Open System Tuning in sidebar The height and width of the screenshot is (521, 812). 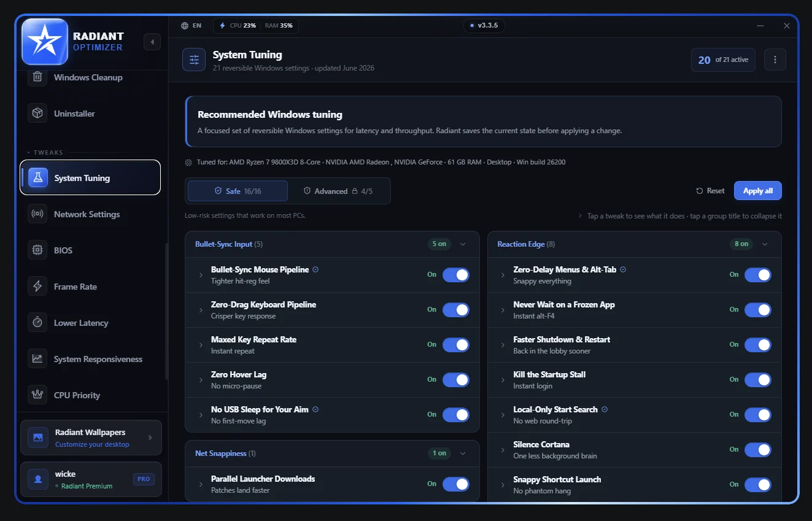[90, 178]
